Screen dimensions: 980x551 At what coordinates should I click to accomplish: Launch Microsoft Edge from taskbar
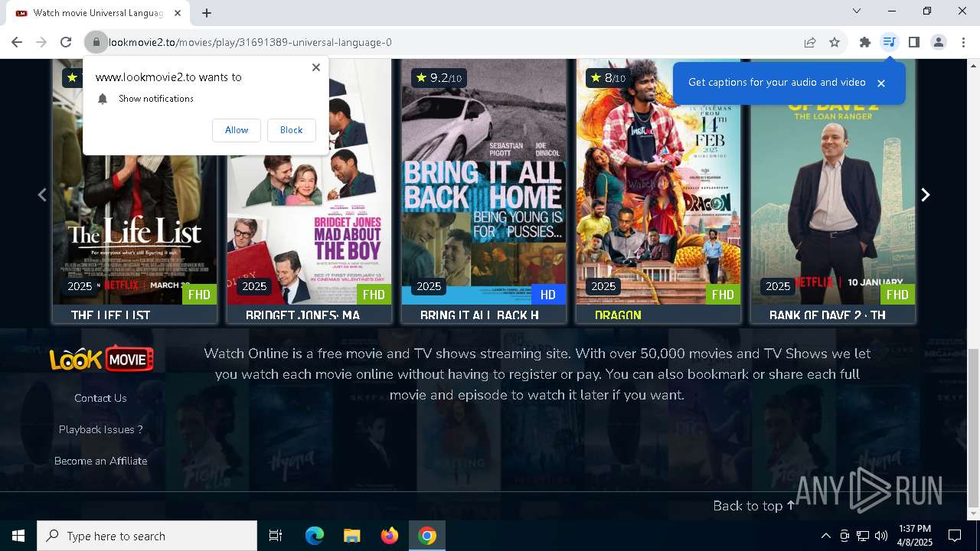[x=315, y=536]
